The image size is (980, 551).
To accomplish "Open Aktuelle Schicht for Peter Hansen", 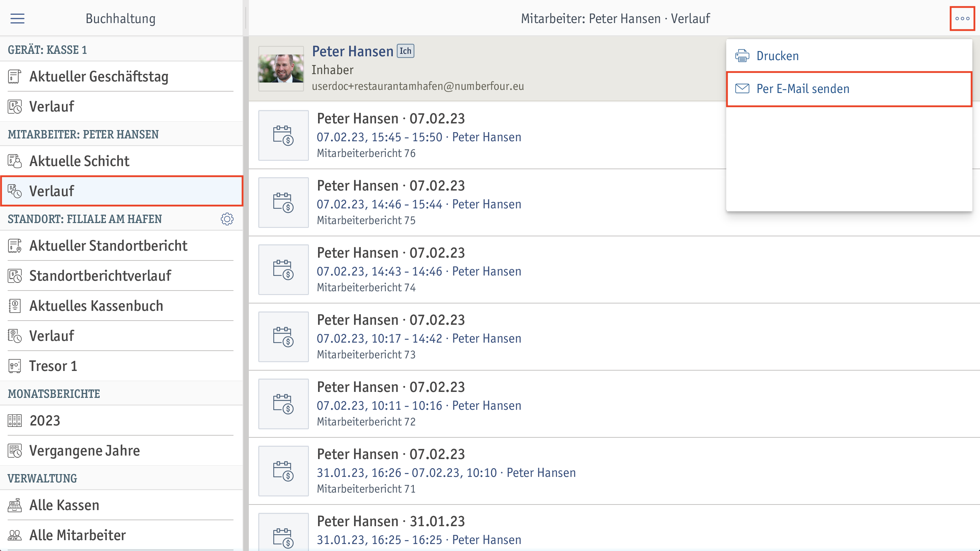I will pyautogui.click(x=121, y=161).
